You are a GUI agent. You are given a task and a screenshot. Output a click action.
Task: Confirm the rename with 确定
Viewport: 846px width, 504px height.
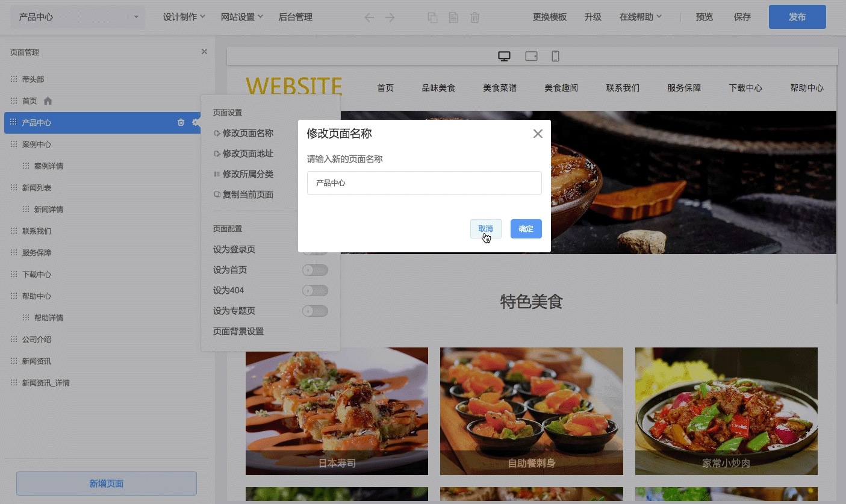(x=526, y=229)
